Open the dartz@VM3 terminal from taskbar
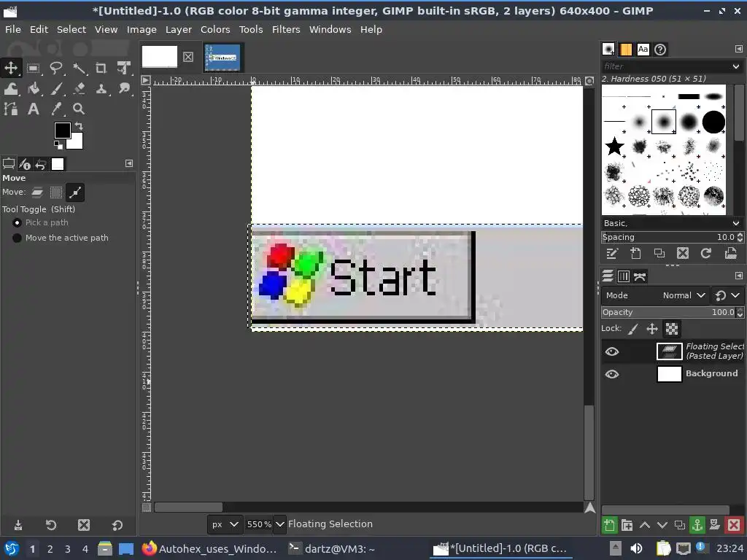Viewport: 747px width, 560px height. tap(332, 548)
